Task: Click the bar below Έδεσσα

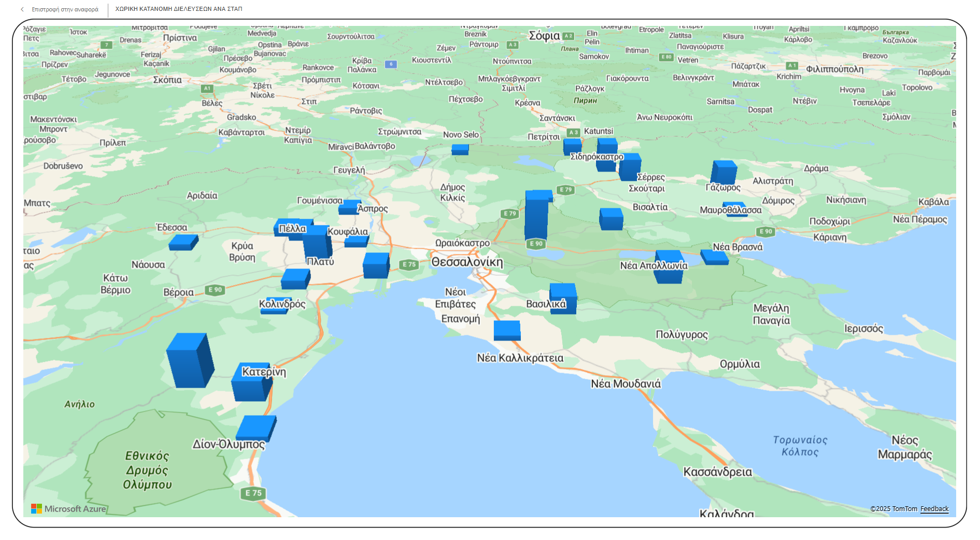Action: tap(182, 242)
